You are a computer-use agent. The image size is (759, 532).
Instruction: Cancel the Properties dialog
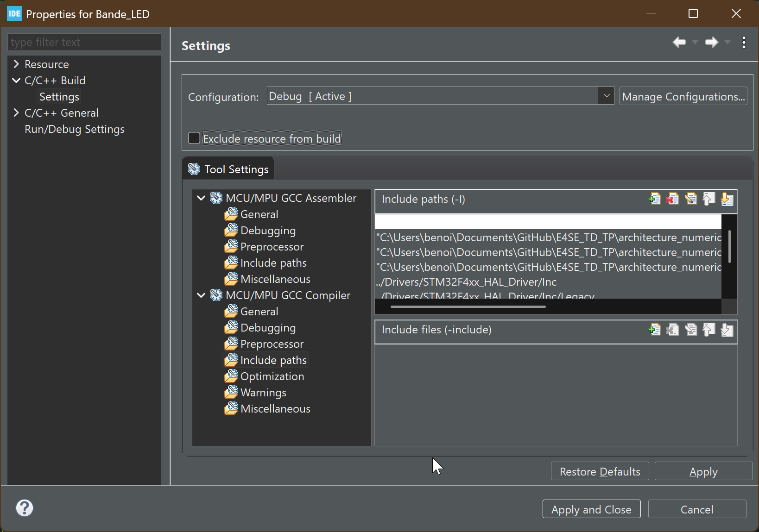pyautogui.click(x=697, y=509)
